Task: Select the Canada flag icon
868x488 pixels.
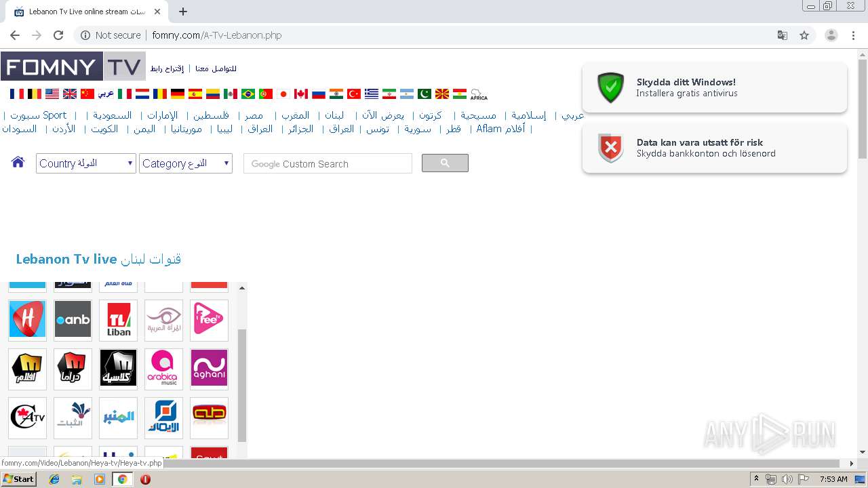Action: [x=301, y=94]
